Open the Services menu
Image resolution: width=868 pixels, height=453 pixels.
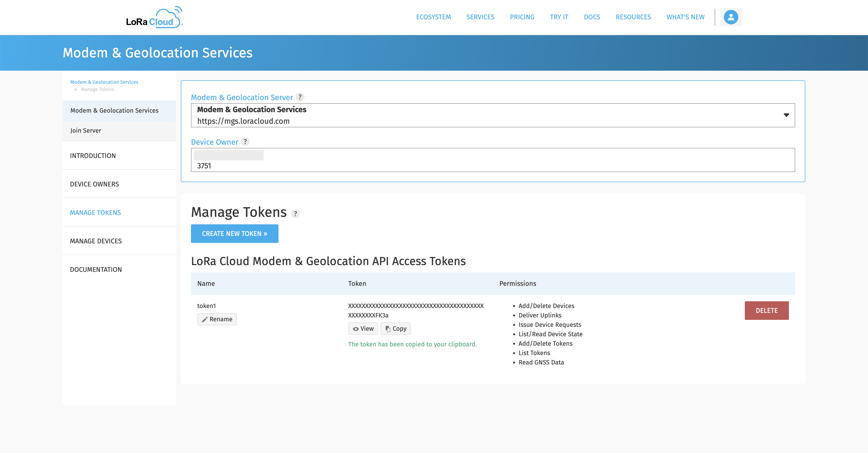click(480, 17)
